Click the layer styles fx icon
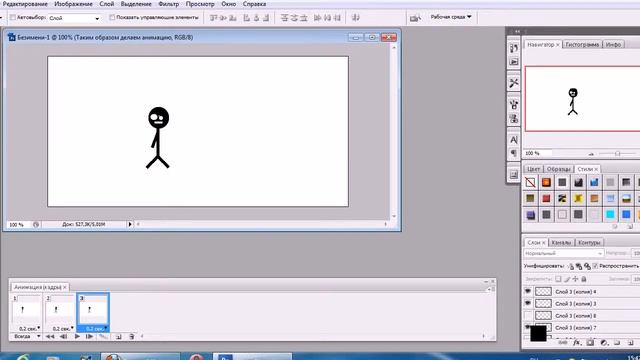This screenshot has width=640, height=360. point(576,343)
